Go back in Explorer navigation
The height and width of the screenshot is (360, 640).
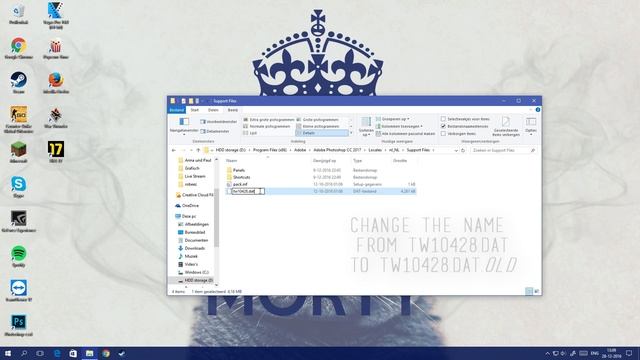pyautogui.click(x=174, y=150)
